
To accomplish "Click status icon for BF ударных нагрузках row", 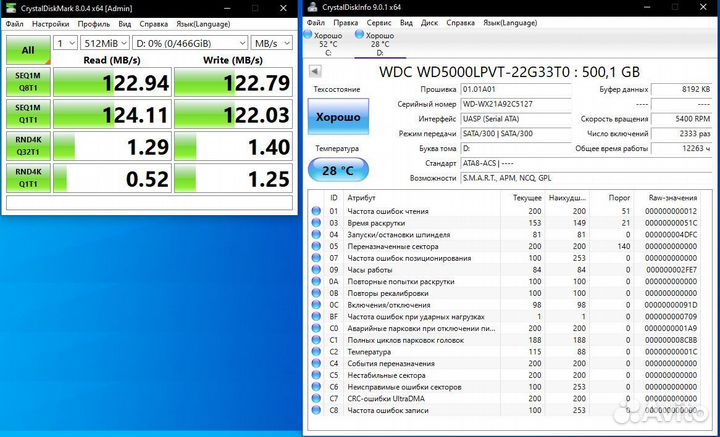I will tap(316, 316).
